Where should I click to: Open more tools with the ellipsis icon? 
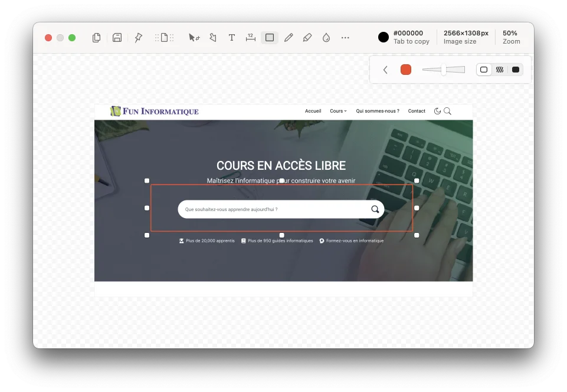(345, 37)
